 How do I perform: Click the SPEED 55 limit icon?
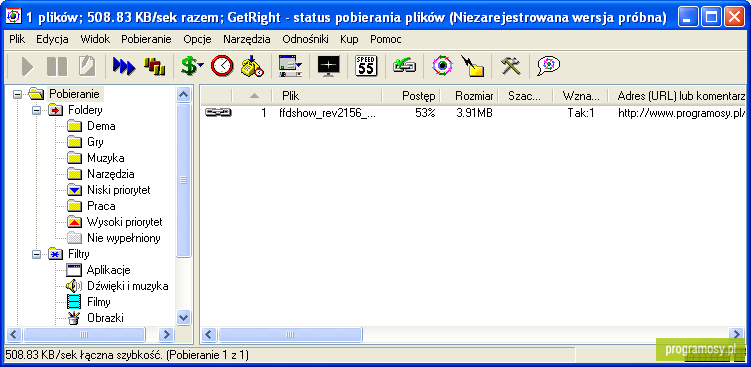tap(366, 66)
